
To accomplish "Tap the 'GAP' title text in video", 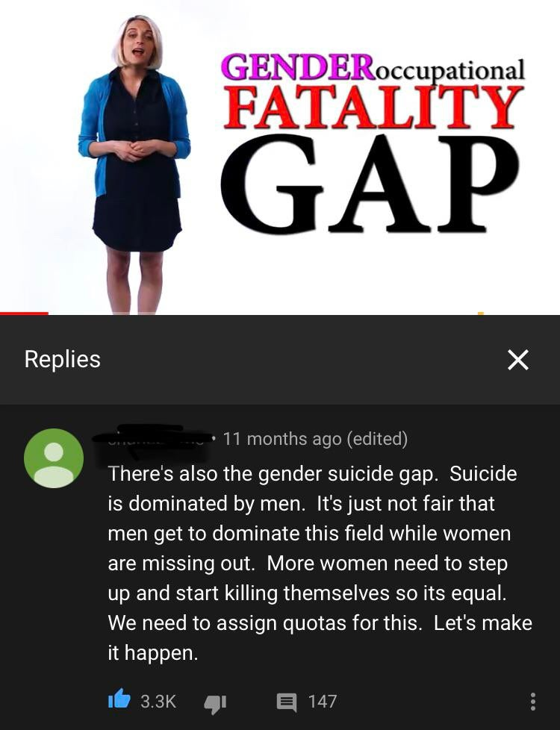I will (x=370, y=185).
